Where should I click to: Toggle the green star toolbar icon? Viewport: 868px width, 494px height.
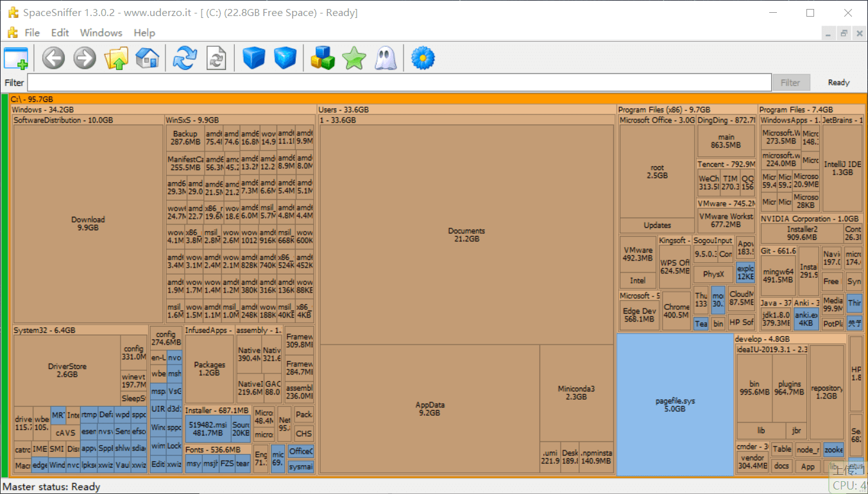(354, 58)
